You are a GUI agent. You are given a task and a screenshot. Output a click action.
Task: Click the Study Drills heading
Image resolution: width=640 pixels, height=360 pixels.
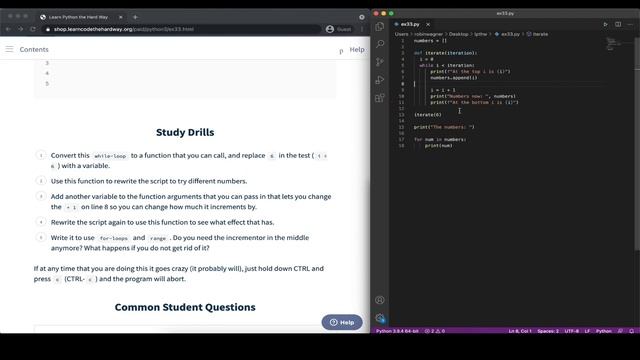pos(185,132)
